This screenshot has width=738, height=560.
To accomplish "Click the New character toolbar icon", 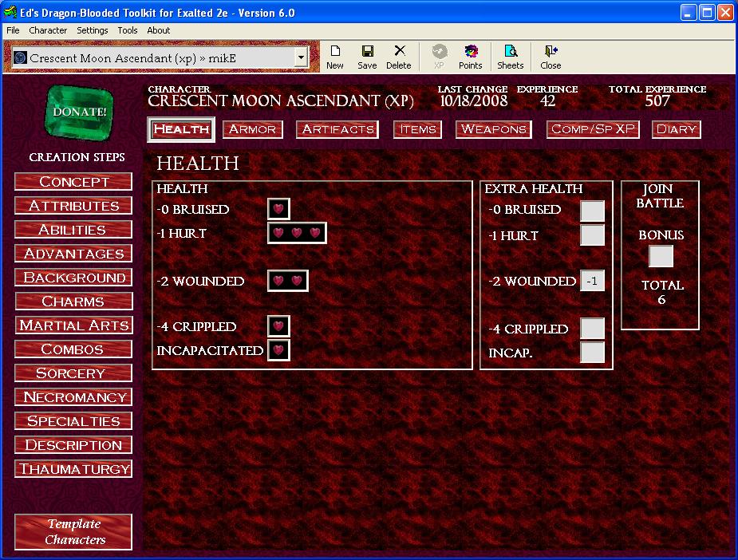I will tap(334, 57).
